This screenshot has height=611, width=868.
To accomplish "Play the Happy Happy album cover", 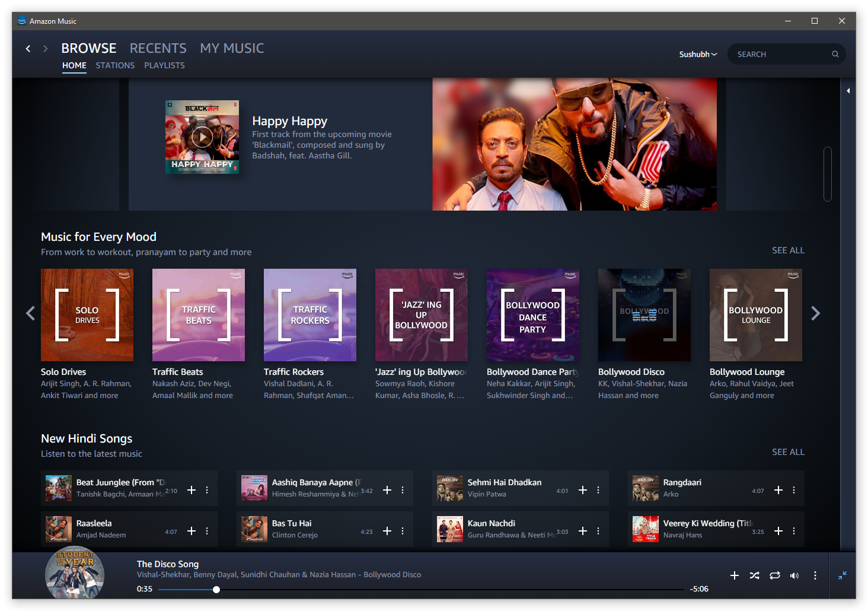I will (x=202, y=137).
